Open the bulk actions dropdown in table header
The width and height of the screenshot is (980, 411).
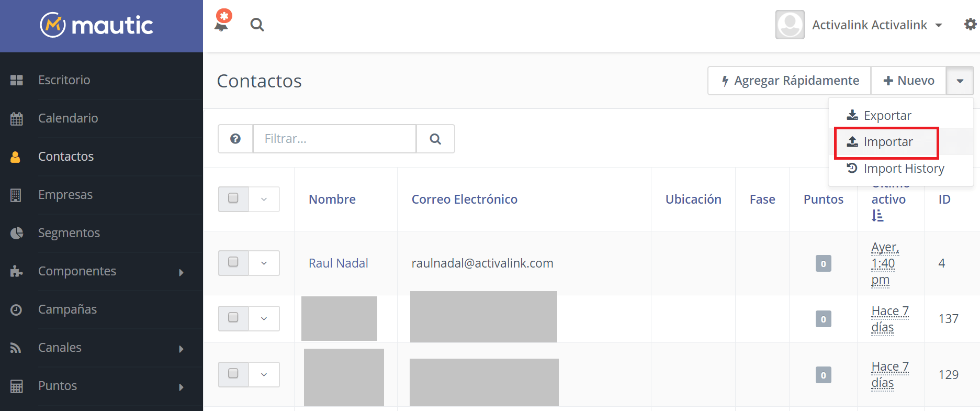click(264, 199)
